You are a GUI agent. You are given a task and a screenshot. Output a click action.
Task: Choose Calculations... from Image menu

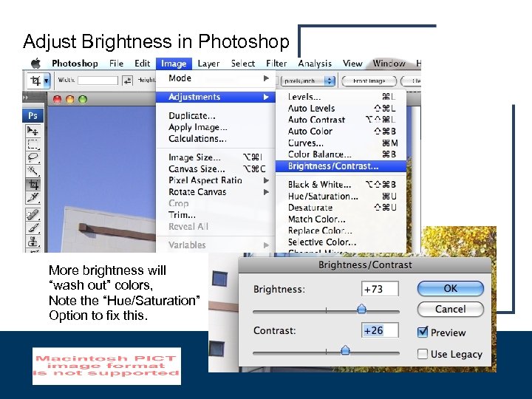(x=216, y=139)
